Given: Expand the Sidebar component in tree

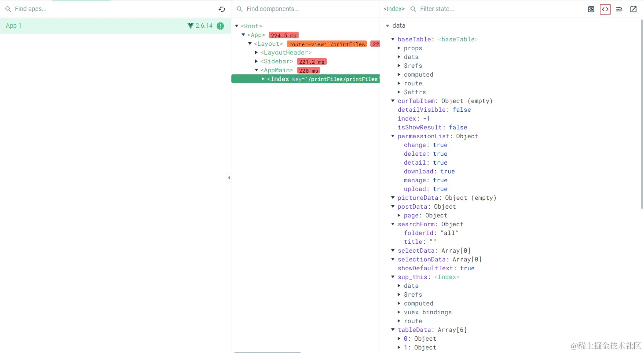Looking at the screenshot, I should 256,61.
